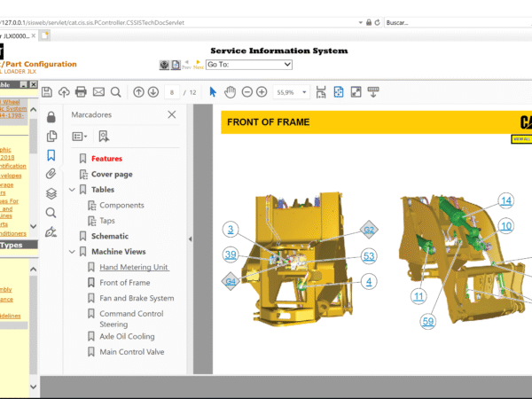Open Command Control Steering bookmark
The height and width of the screenshot is (399, 532).
[x=131, y=319]
